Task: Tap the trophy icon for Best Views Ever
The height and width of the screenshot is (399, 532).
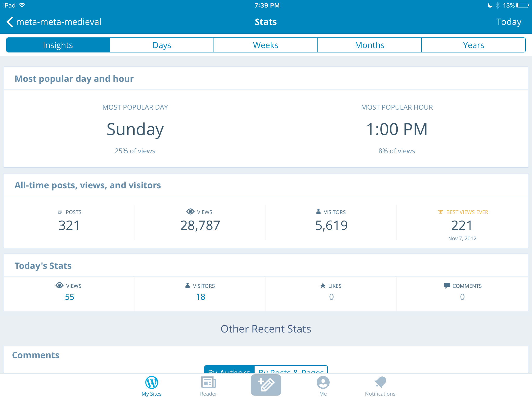Action: coord(440,212)
